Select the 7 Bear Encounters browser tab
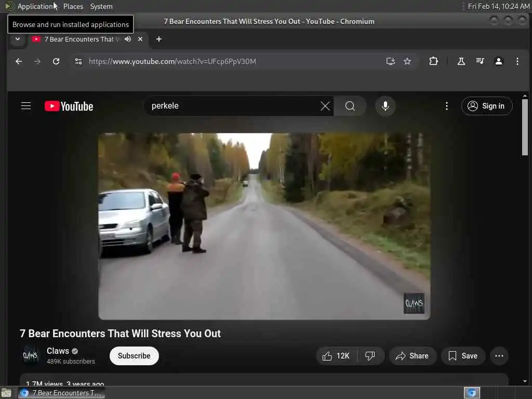The height and width of the screenshot is (399, 532). 88,39
